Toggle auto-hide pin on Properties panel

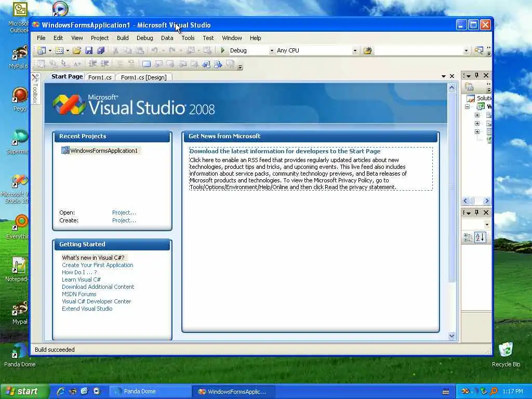(476, 212)
